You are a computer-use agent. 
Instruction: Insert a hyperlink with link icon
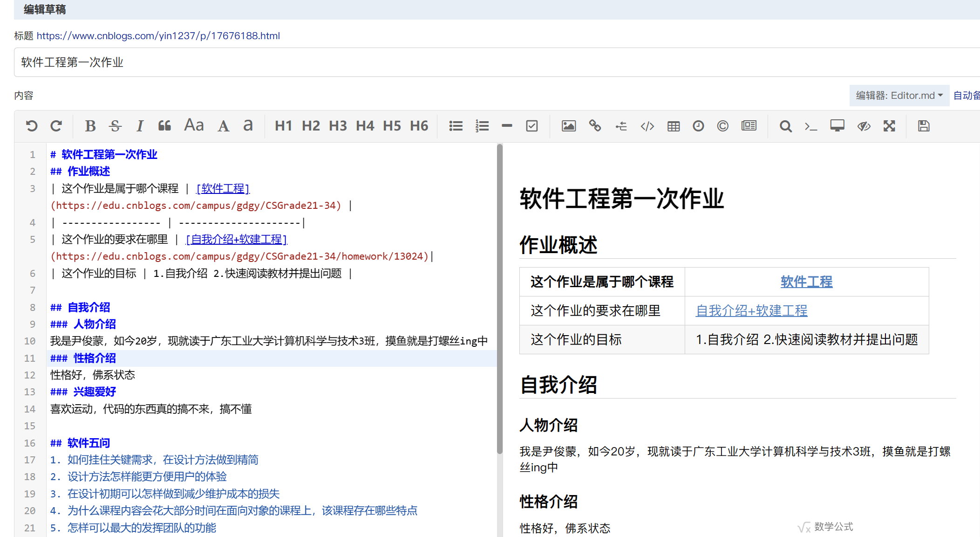pos(595,126)
